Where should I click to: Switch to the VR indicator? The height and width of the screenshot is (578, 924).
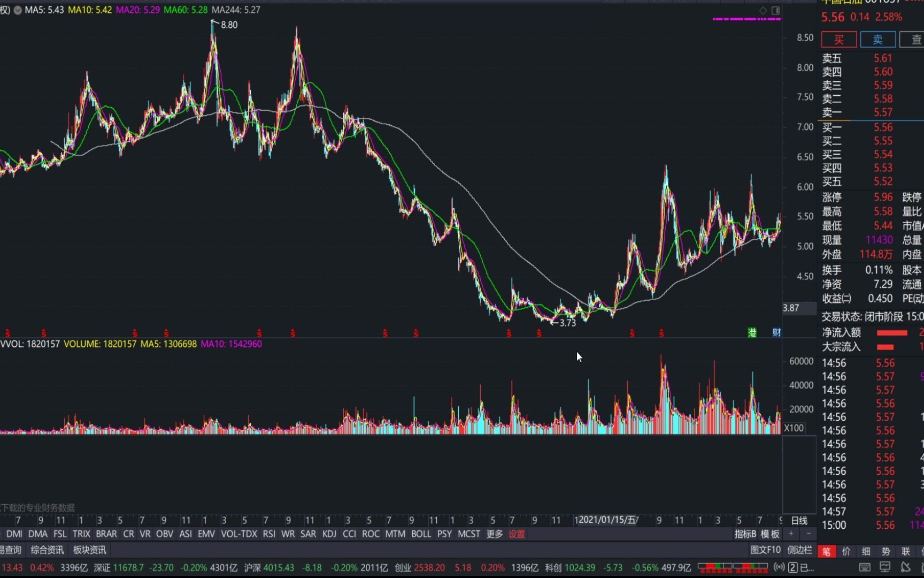click(145, 534)
